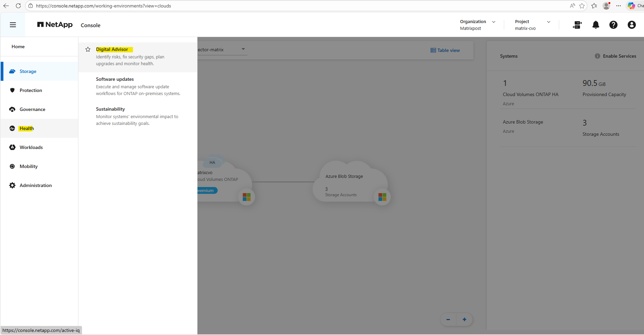
Task: Click Enable Services
Action: tap(620, 56)
